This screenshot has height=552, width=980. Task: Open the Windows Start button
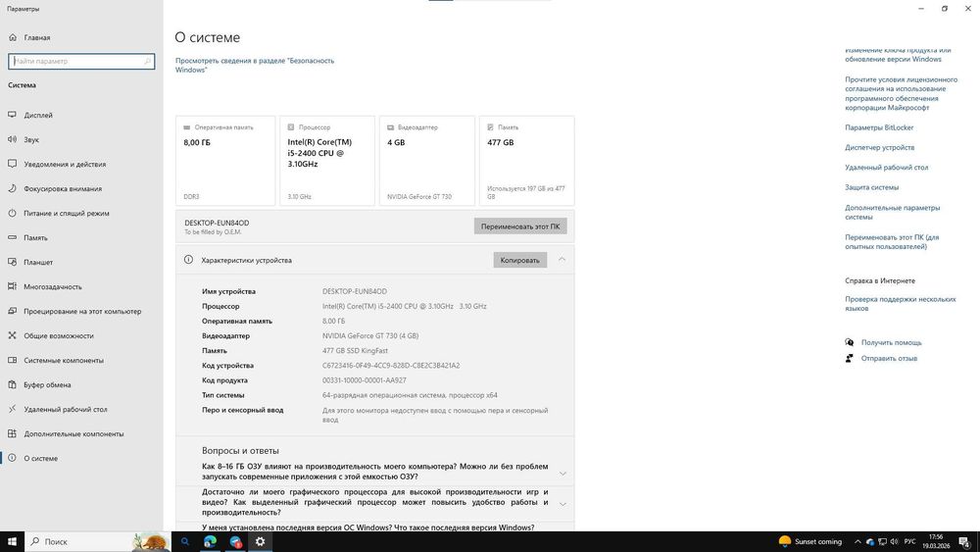[x=12, y=541]
